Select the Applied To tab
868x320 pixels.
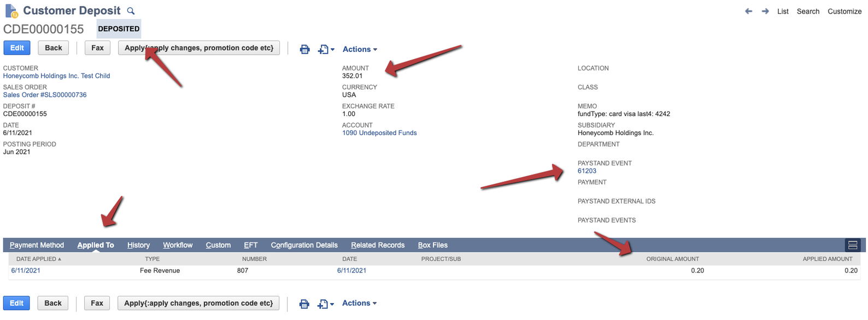[x=96, y=245]
